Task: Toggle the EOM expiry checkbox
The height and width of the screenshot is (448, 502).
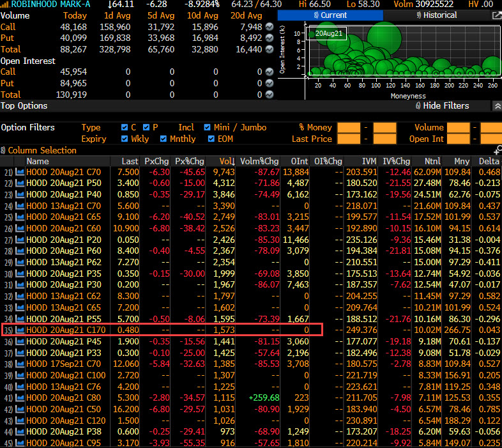Action: pyautogui.click(x=211, y=139)
